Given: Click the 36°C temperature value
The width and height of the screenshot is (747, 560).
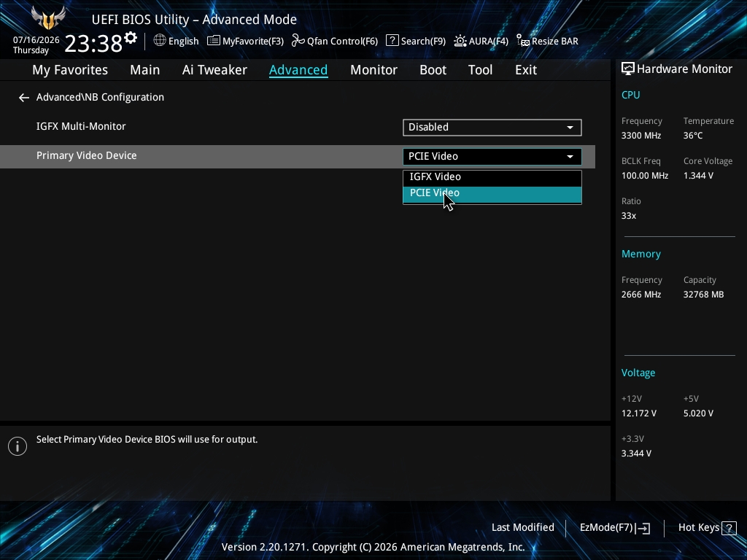Looking at the screenshot, I should [x=693, y=136].
